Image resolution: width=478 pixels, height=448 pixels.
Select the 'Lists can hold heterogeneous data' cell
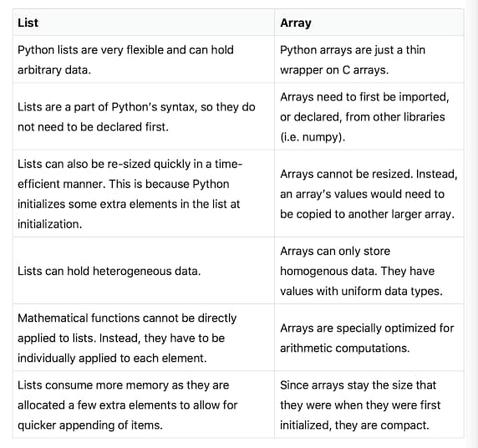click(144, 271)
